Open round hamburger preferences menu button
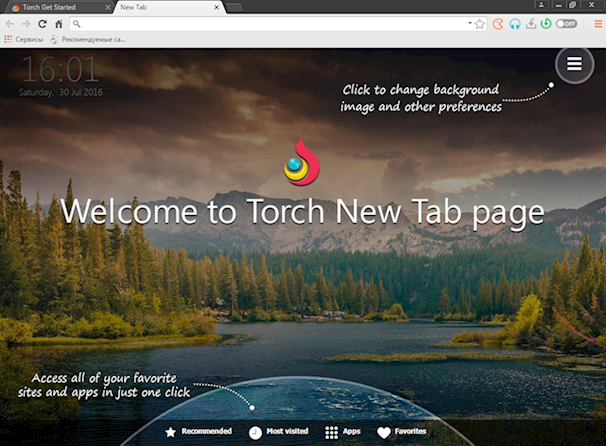This screenshot has width=606, height=446. point(574,64)
